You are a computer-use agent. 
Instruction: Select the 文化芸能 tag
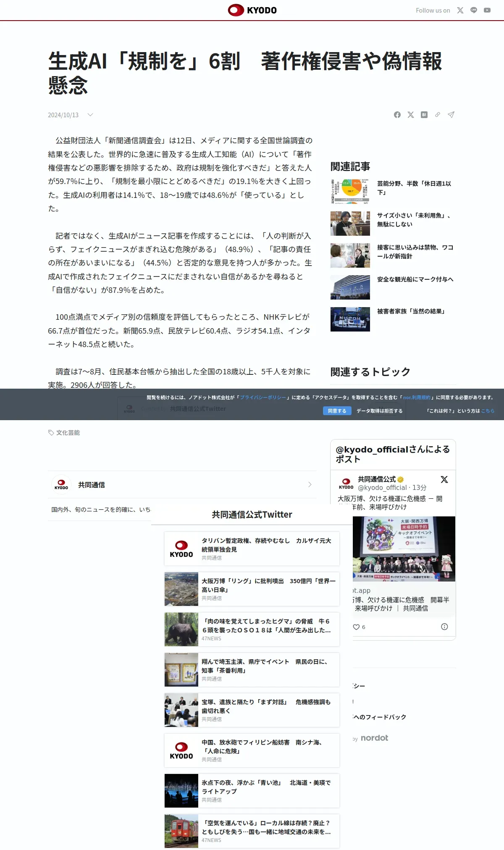(68, 433)
